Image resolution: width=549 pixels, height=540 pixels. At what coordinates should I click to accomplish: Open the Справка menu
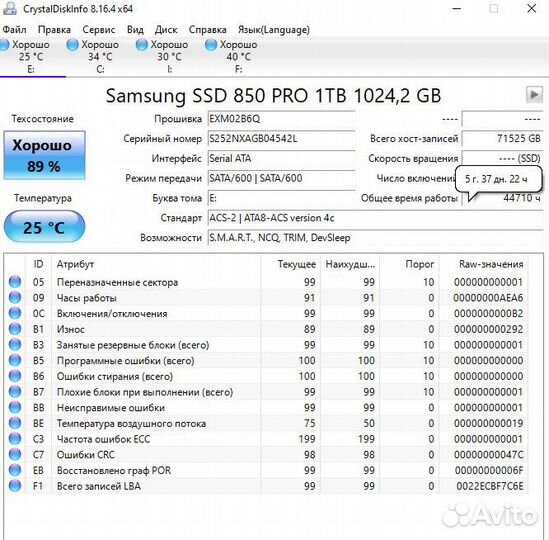[x=208, y=30]
